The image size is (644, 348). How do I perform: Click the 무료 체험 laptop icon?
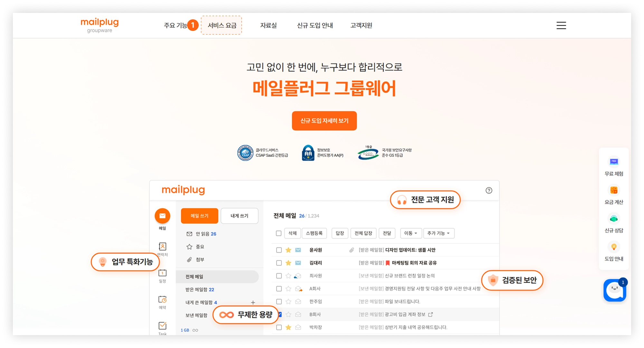tap(614, 161)
